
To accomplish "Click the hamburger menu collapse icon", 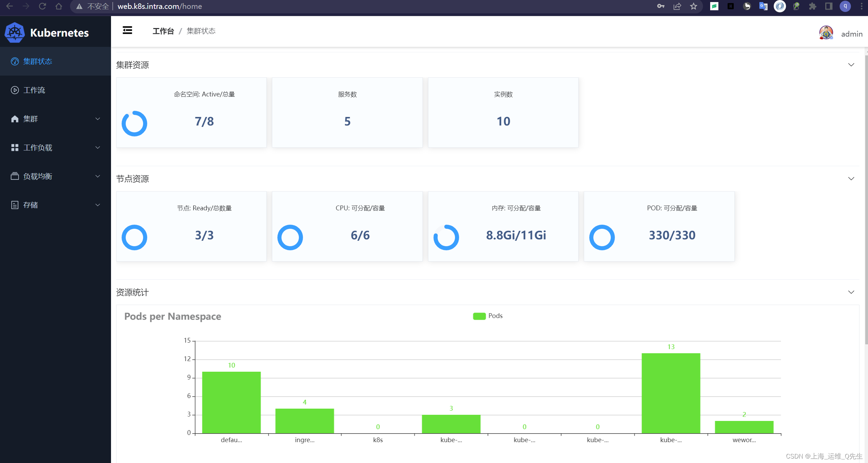I will pyautogui.click(x=127, y=30).
